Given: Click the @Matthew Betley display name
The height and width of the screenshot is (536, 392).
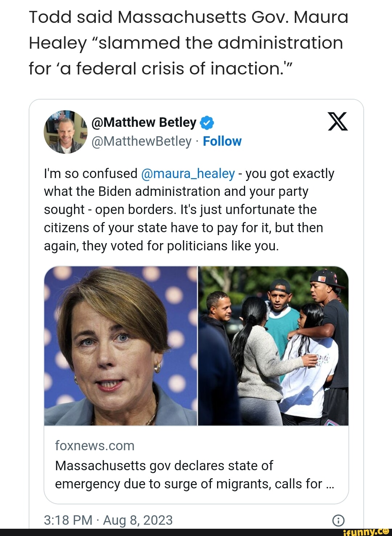Looking at the screenshot, I should point(144,122).
